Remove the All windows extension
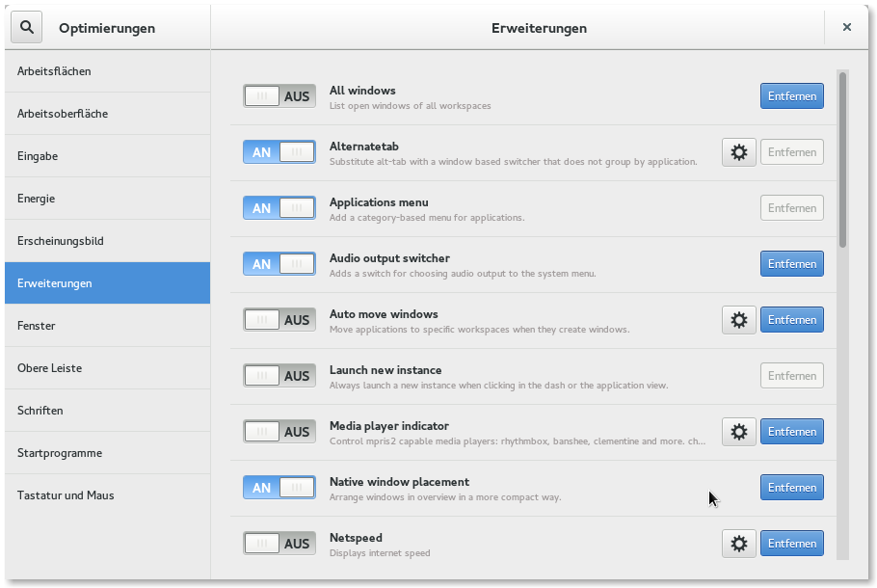This screenshot has width=877, height=588. [x=792, y=96]
